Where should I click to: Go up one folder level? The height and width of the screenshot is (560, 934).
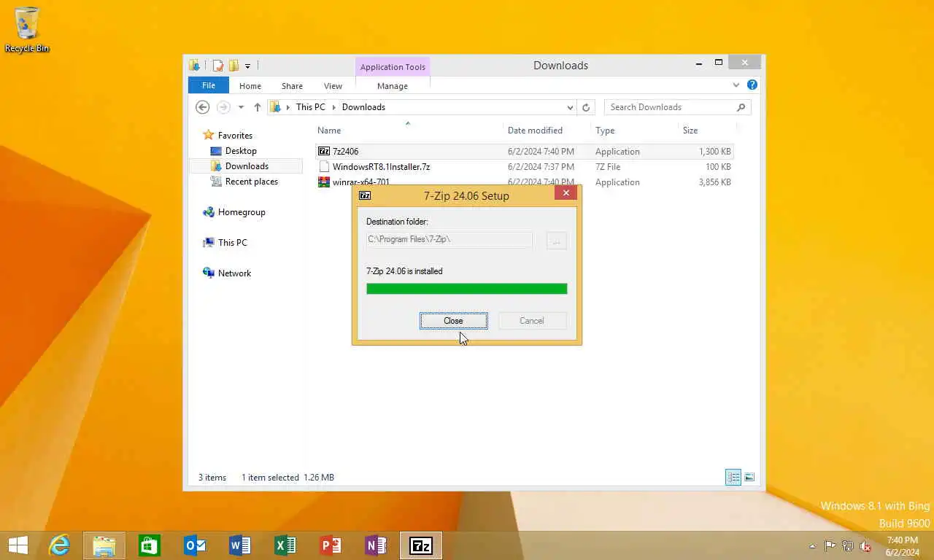[x=258, y=107]
